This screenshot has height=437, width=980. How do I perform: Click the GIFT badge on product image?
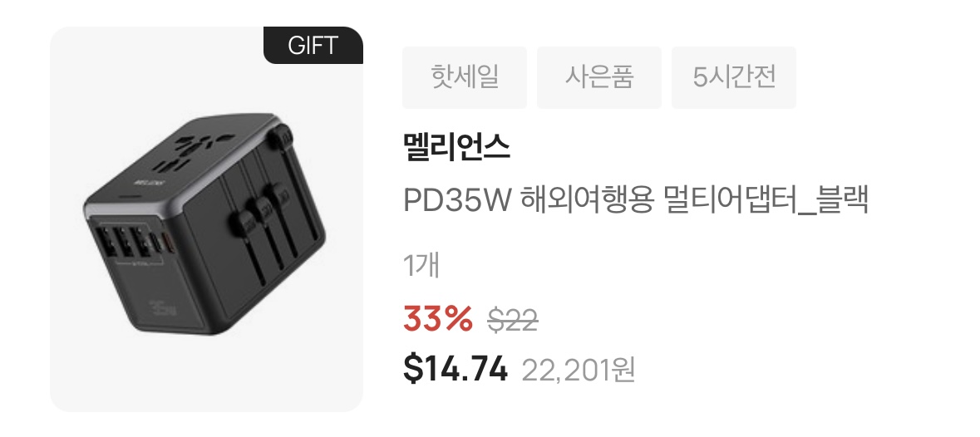(313, 46)
